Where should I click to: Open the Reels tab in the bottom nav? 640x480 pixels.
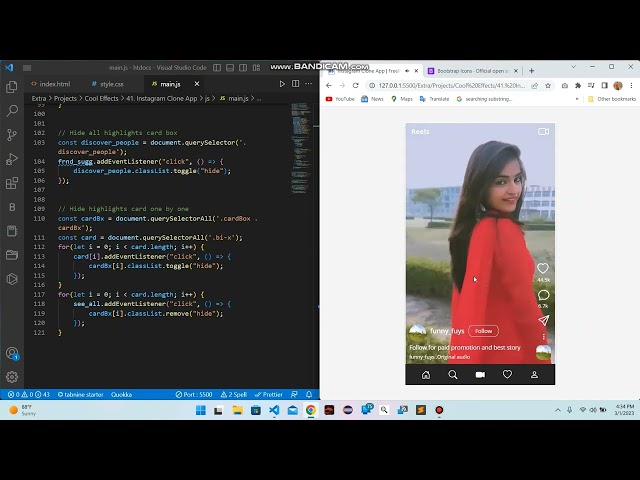click(480, 375)
